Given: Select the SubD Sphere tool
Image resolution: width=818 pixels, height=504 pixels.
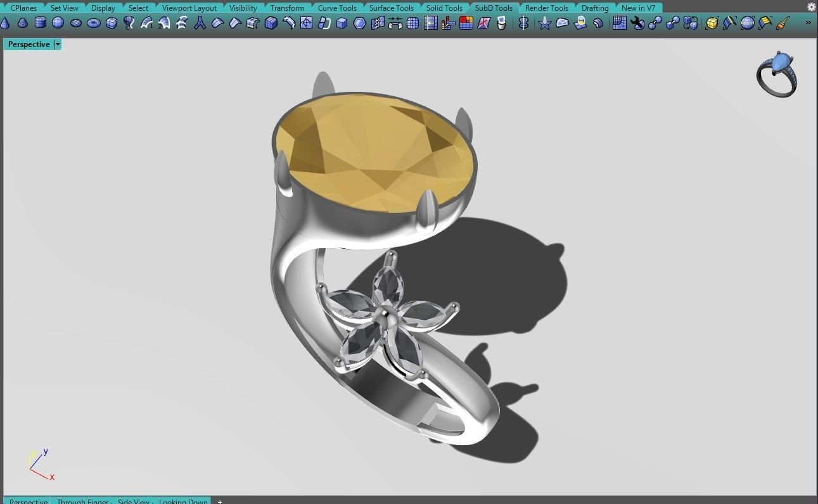Looking at the screenshot, I should 58,23.
